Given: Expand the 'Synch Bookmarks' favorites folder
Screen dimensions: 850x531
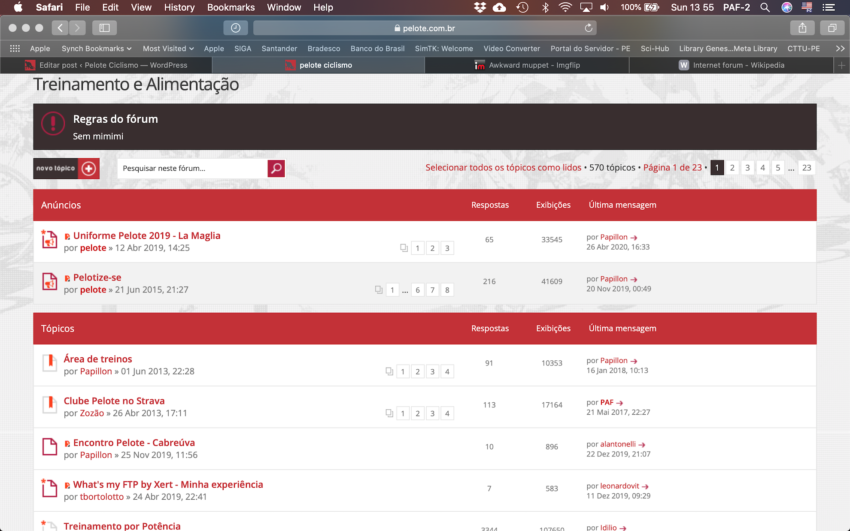Looking at the screenshot, I should point(97,48).
